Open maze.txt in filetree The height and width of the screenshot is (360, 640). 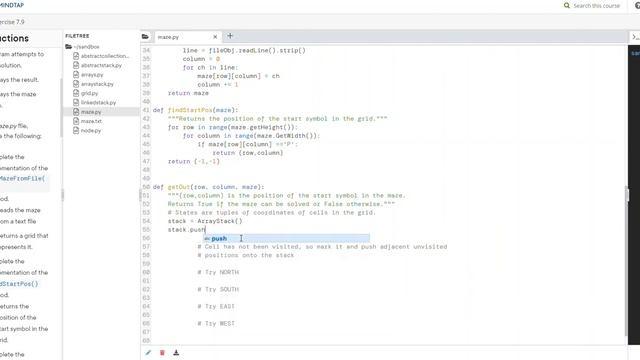pos(91,121)
